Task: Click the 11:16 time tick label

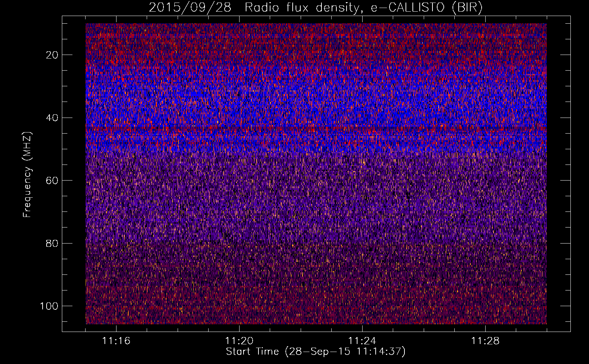Action: (116, 341)
